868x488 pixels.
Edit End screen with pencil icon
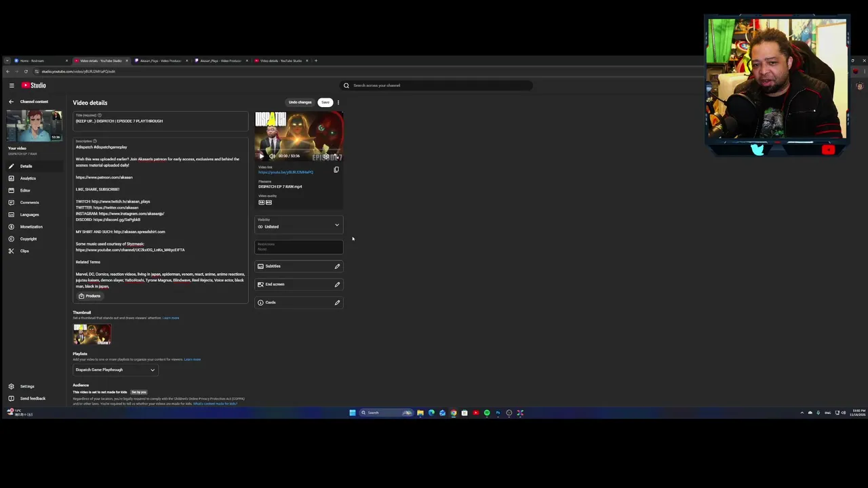pyautogui.click(x=337, y=285)
